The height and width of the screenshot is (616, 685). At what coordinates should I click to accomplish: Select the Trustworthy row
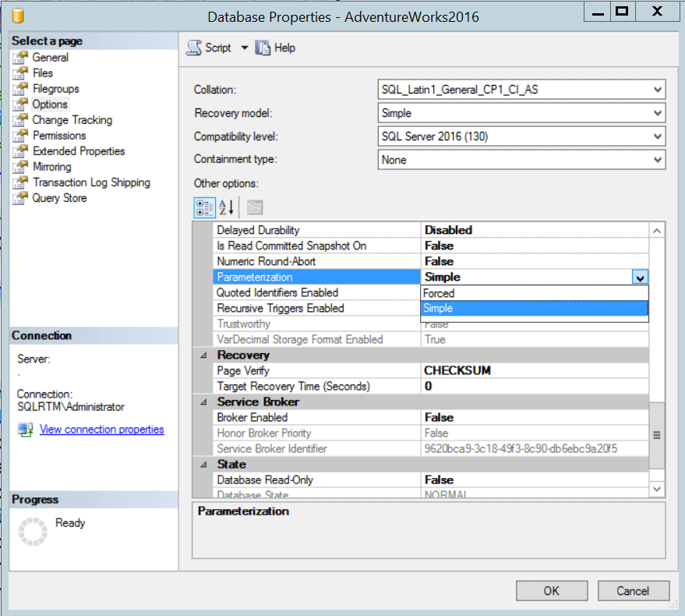(x=318, y=324)
